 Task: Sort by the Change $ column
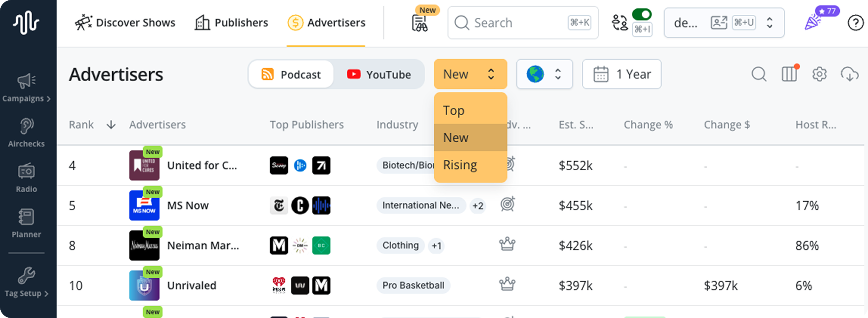[x=727, y=125]
